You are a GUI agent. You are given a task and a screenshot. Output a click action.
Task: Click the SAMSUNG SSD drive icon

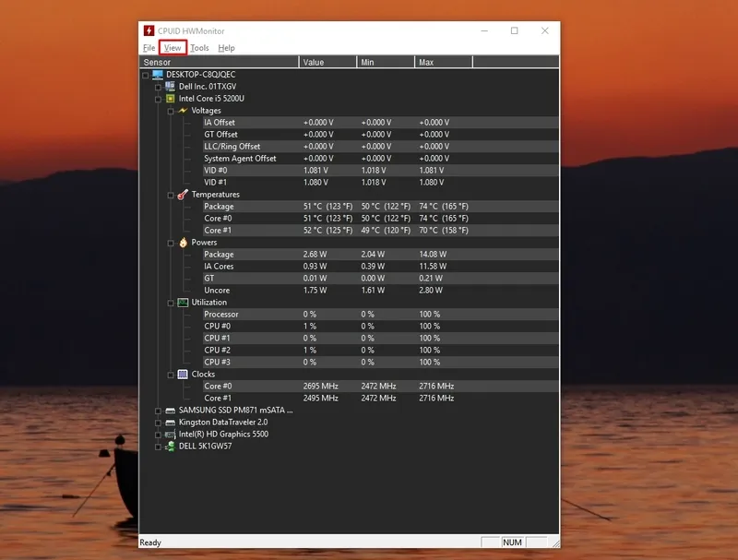(x=171, y=411)
